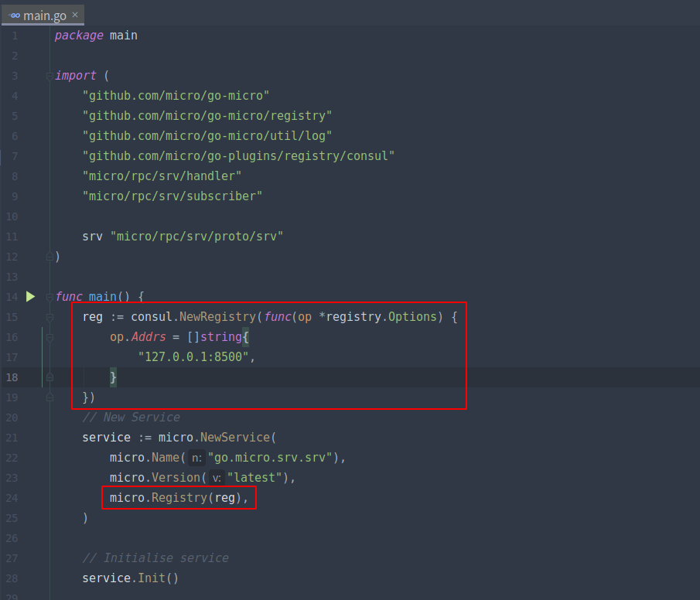700x600 pixels.
Task: Click "micro/rpc/srv/handler" import string
Action: tap(162, 176)
